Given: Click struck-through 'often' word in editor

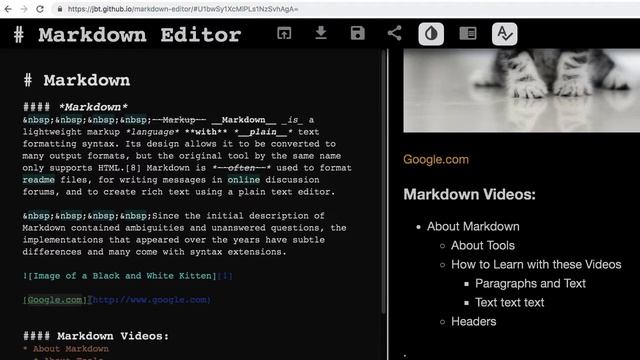Looking at the screenshot, I should click(241, 168).
